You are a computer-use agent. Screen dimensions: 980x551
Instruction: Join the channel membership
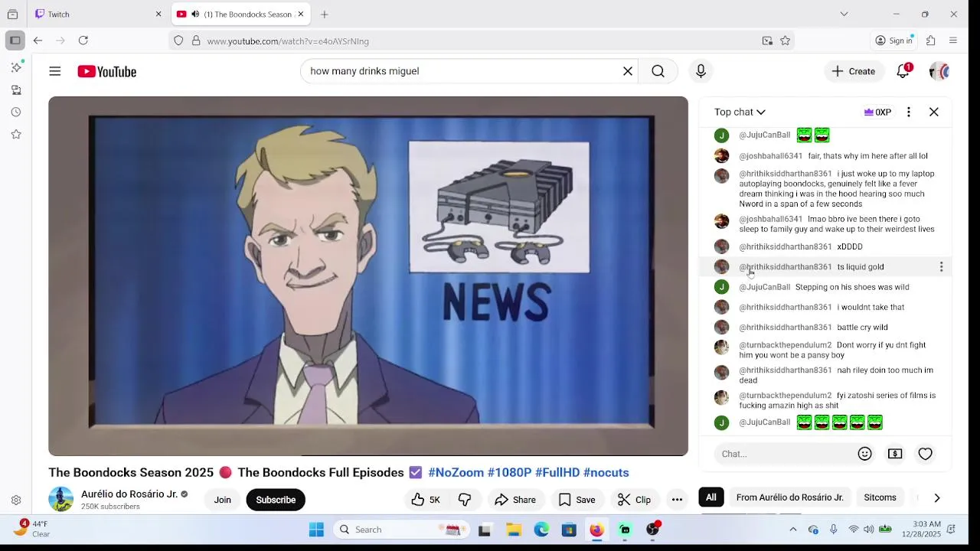(x=223, y=500)
